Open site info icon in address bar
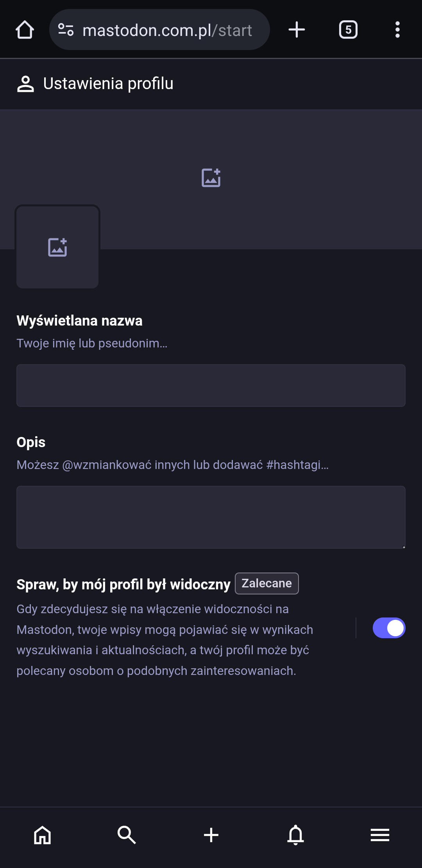Screen dimensions: 422x868 click(x=66, y=30)
